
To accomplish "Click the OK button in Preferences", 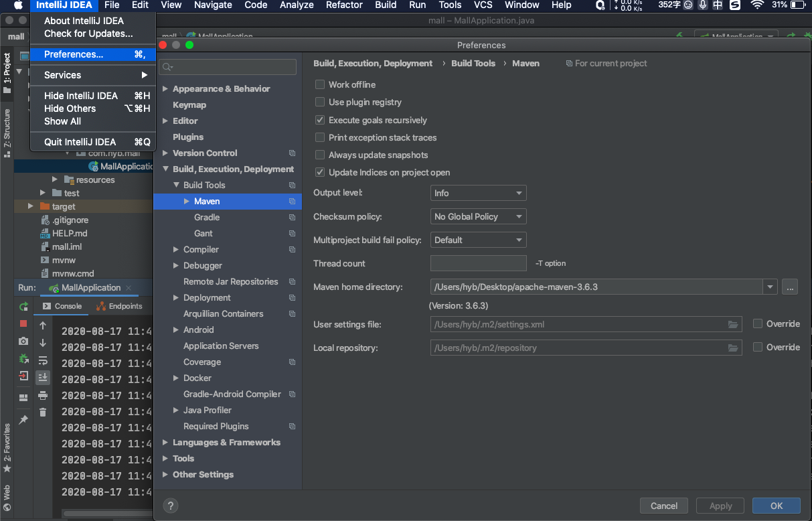I will [x=777, y=506].
